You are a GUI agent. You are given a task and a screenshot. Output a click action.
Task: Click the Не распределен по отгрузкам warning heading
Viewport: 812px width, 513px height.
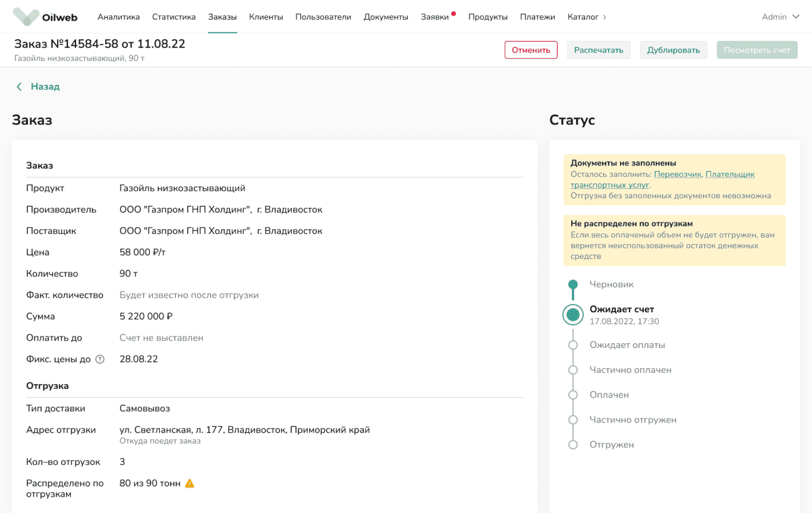tap(631, 224)
